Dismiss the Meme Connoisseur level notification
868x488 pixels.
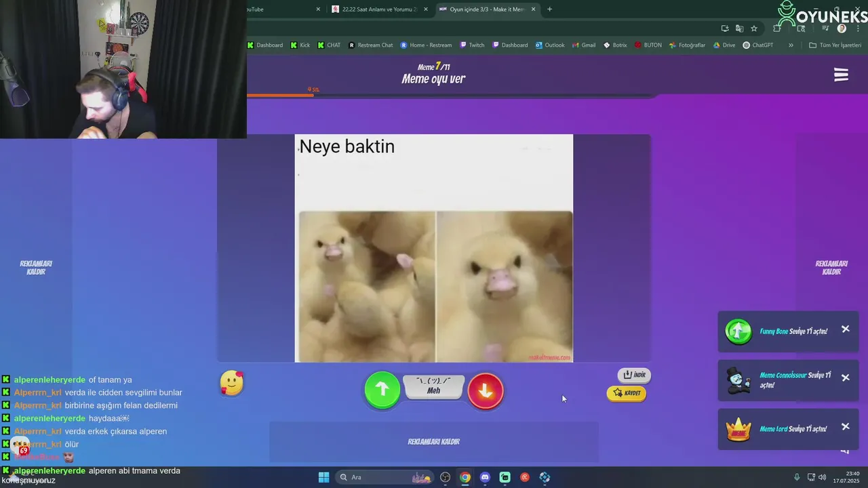(846, 378)
